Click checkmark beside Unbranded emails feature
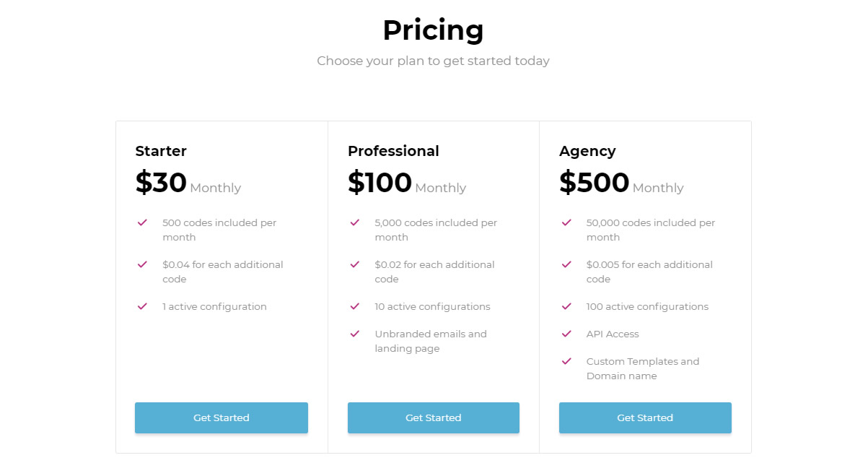Screen dimensions: 868x463 point(354,334)
